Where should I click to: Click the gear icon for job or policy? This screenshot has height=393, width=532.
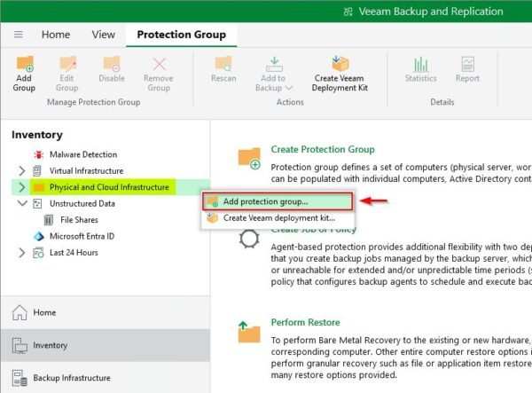249,239
